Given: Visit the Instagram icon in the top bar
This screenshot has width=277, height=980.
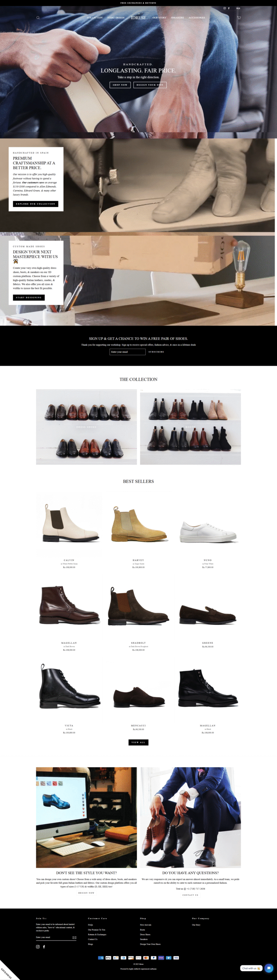Looking at the screenshot, I should [225, 8].
